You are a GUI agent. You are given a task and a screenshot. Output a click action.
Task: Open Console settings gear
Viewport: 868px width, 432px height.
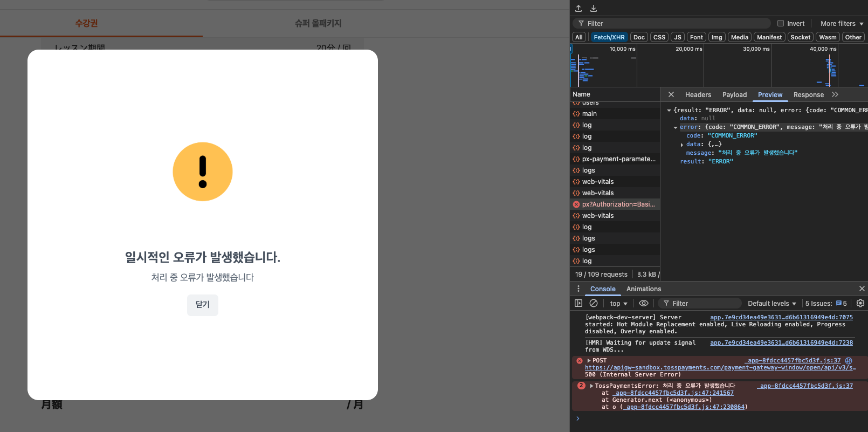click(x=860, y=303)
